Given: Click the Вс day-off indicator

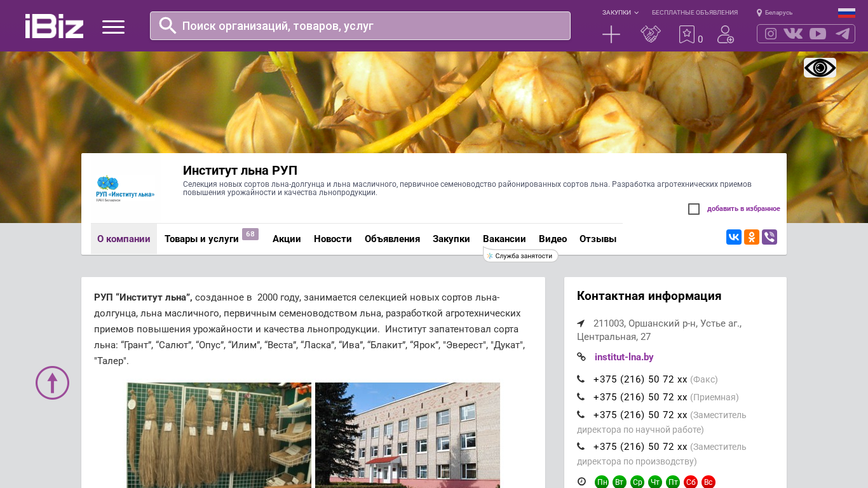Looking at the screenshot, I should (x=709, y=482).
